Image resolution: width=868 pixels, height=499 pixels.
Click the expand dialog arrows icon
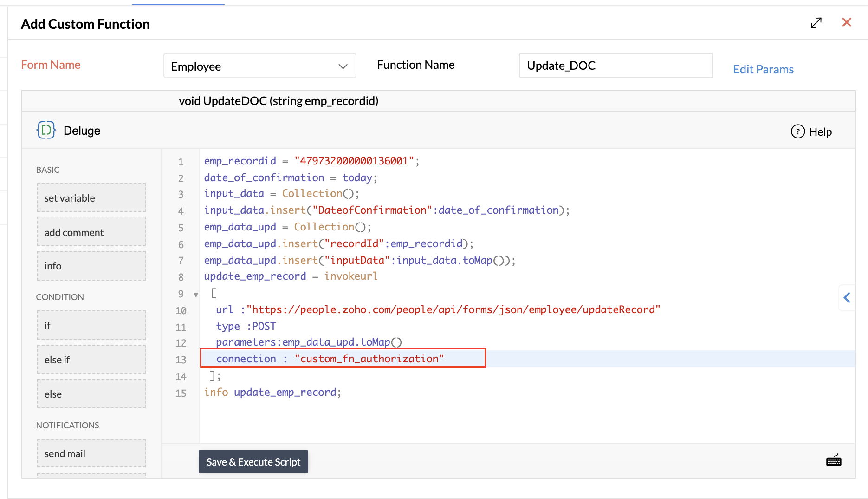tap(816, 23)
